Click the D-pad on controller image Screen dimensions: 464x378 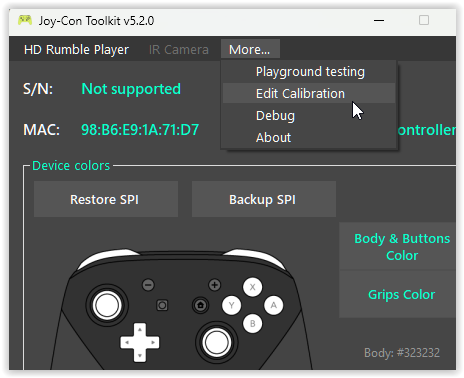[x=140, y=342]
